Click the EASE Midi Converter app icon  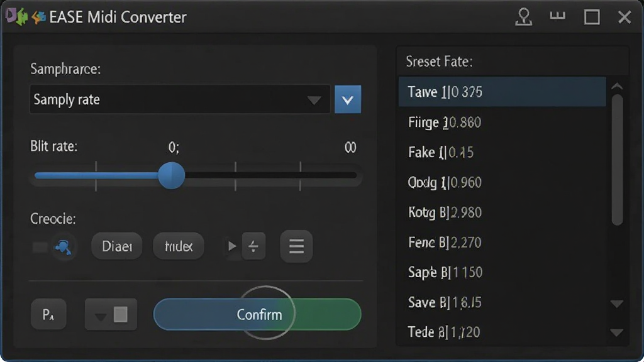coord(25,17)
